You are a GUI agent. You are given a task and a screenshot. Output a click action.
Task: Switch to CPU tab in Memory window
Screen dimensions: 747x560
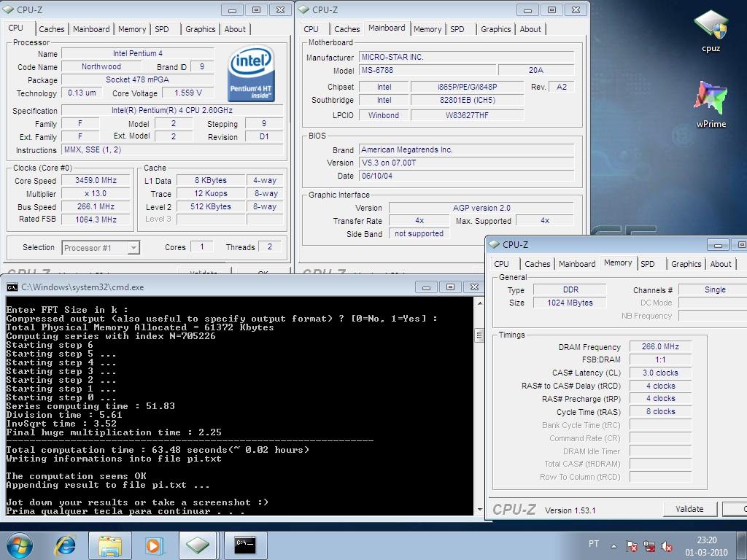(501, 264)
